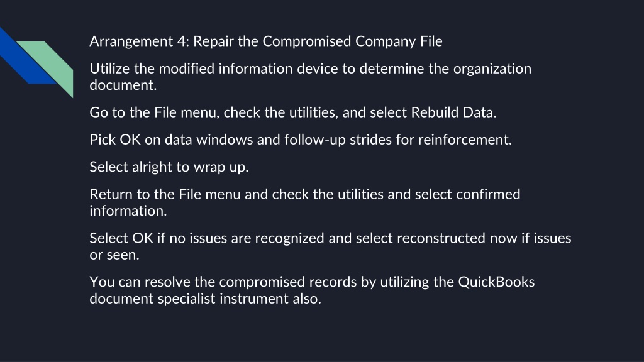Viewport: 644px width, 362px height.
Task: Click the word 'information.' below the Return line
Action: (128, 211)
